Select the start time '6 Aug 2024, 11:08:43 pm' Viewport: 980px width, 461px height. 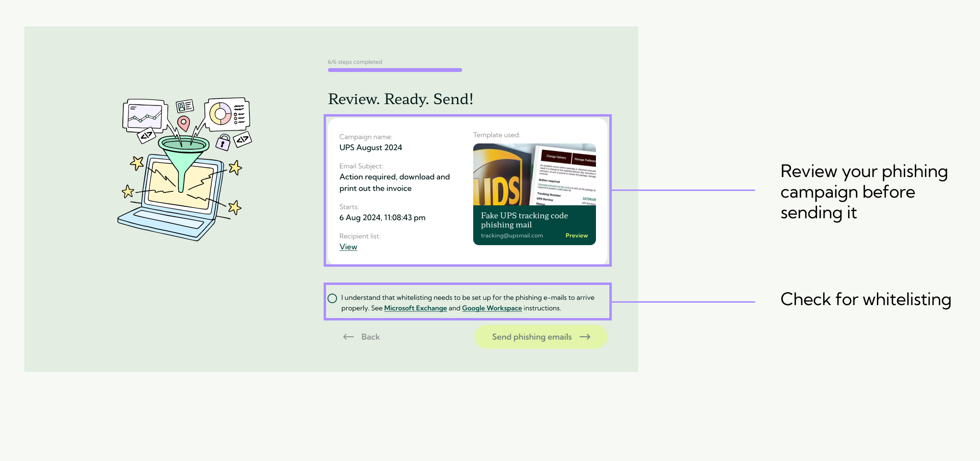tap(382, 217)
